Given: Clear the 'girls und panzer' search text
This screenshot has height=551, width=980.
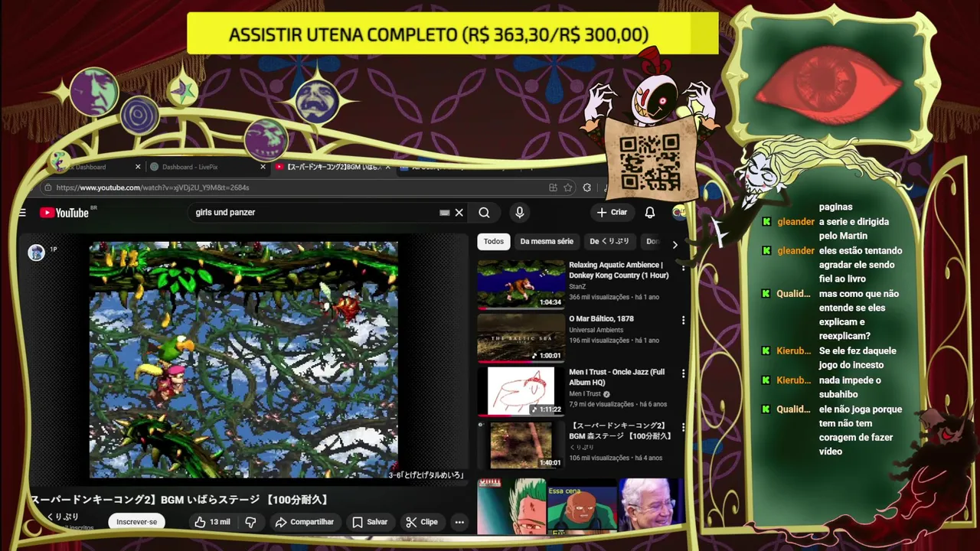Looking at the screenshot, I should coord(459,213).
